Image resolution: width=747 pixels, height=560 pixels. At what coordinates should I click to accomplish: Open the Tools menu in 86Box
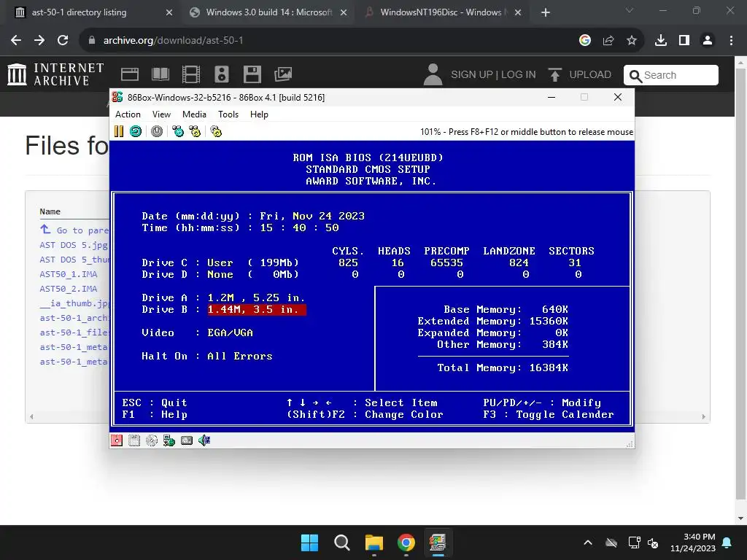(x=228, y=114)
